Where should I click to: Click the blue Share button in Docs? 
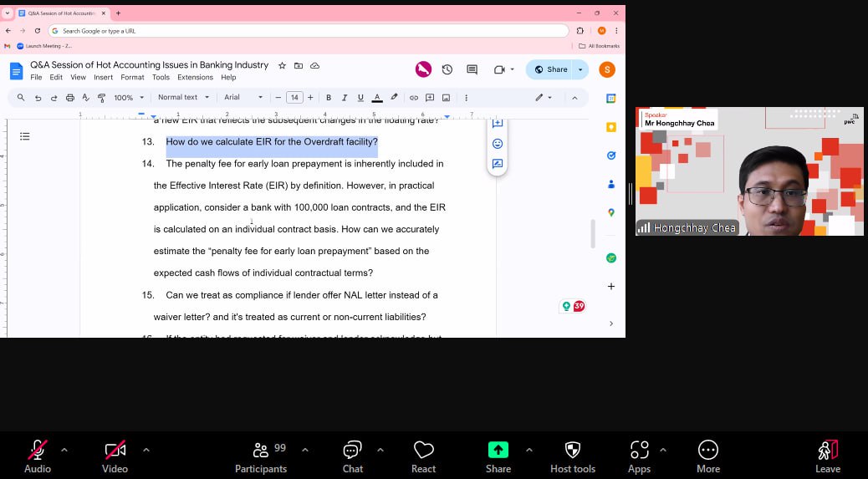tap(550, 69)
